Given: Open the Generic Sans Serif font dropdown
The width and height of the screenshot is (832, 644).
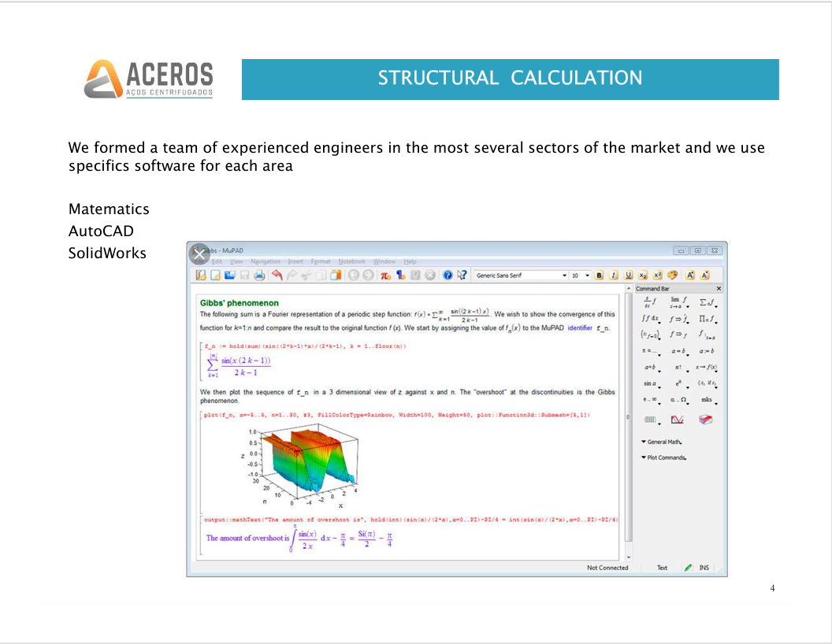Looking at the screenshot, I should pos(521,276).
